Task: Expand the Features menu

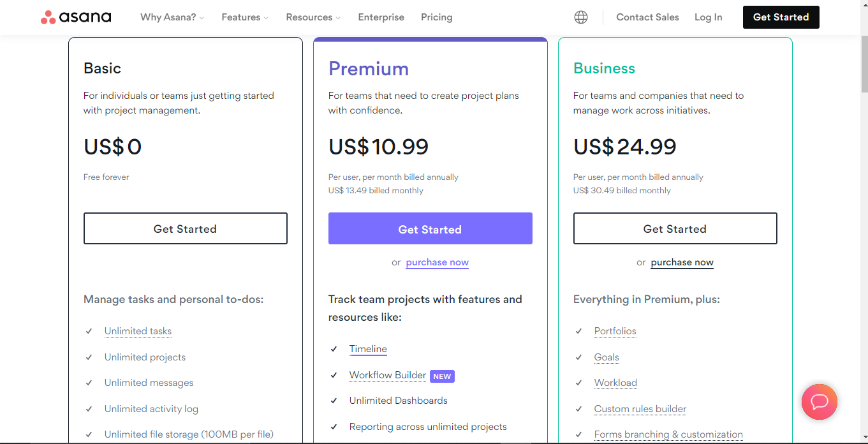Action: [x=245, y=17]
